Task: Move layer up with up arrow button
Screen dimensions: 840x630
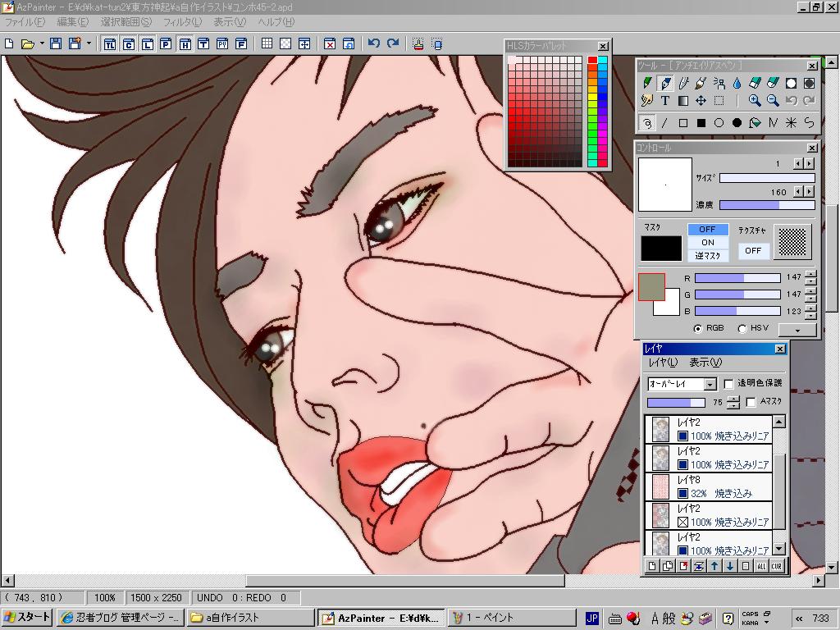Action: pyautogui.click(x=714, y=566)
